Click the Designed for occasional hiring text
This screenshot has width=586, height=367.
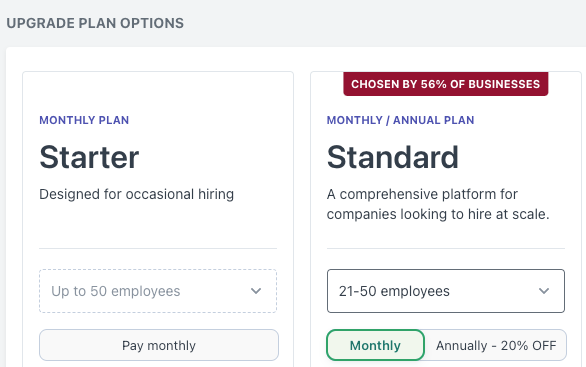tap(137, 194)
